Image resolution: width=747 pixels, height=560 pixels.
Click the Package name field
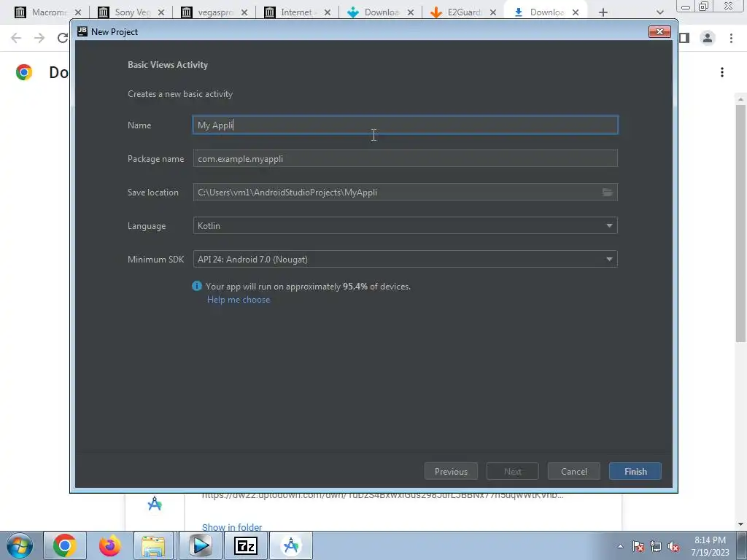click(406, 158)
